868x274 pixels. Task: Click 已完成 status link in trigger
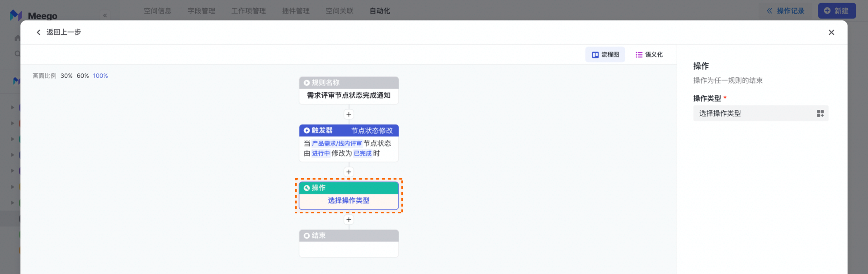point(363,154)
